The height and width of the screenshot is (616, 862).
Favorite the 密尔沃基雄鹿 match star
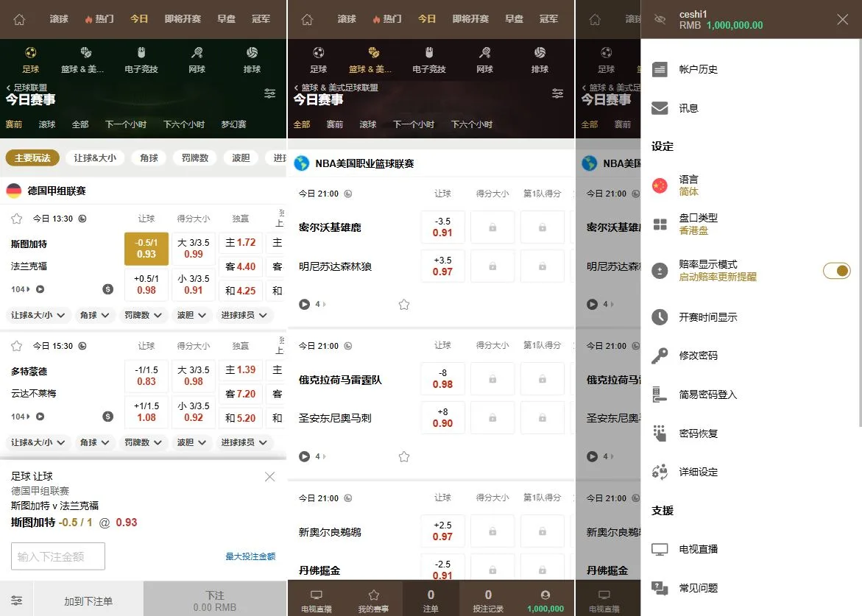403,304
